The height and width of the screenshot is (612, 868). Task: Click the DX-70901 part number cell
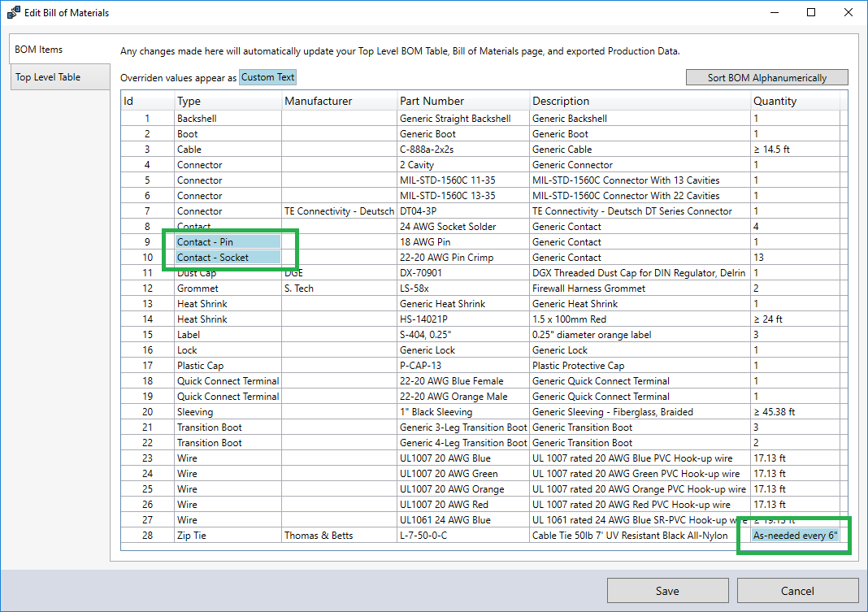(463, 273)
